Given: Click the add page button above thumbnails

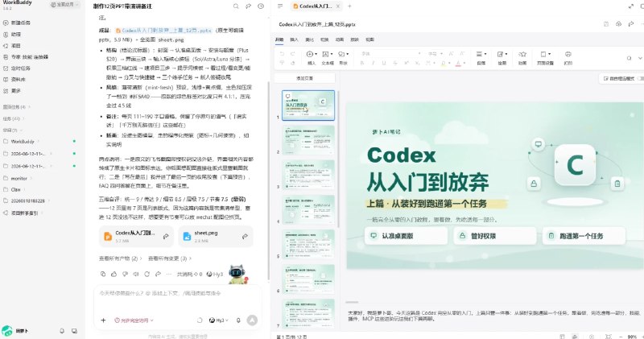Looking at the screenshot, I should 304,78.
